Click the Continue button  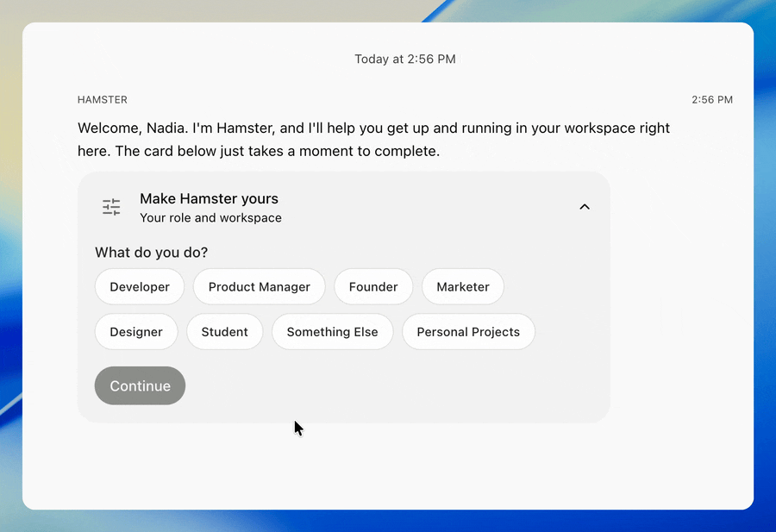tap(140, 385)
